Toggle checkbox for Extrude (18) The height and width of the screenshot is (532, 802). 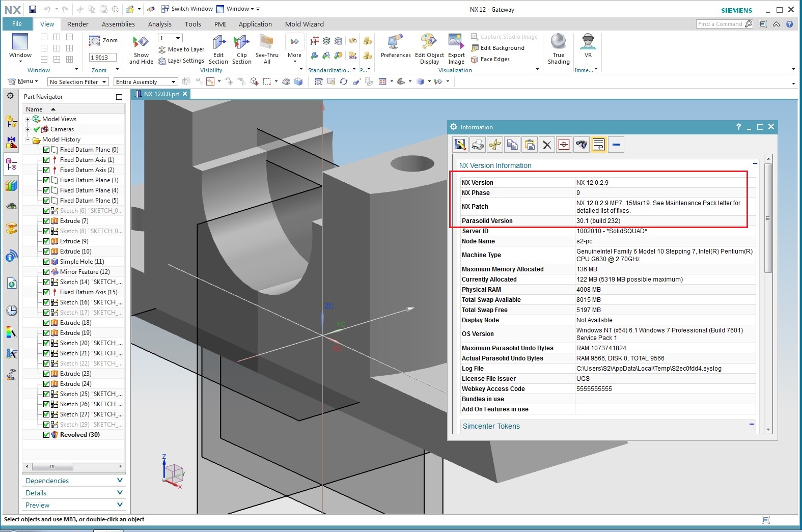46,323
